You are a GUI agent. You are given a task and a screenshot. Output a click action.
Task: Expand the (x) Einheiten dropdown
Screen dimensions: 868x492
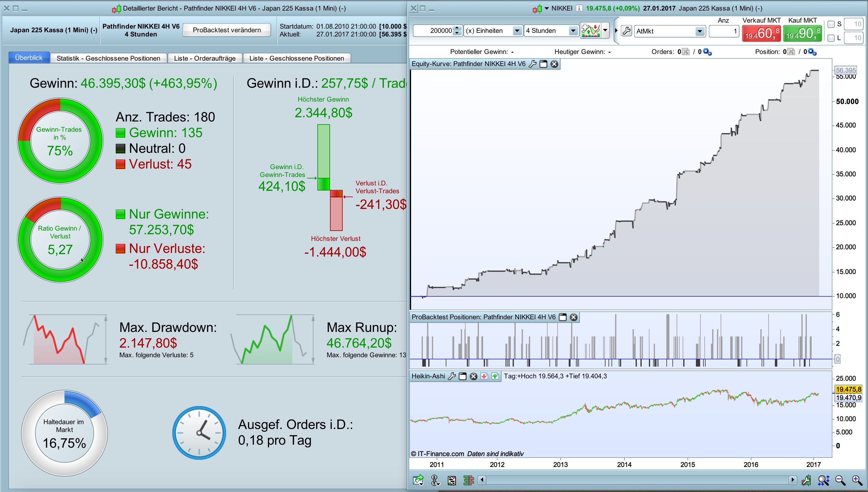[517, 31]
